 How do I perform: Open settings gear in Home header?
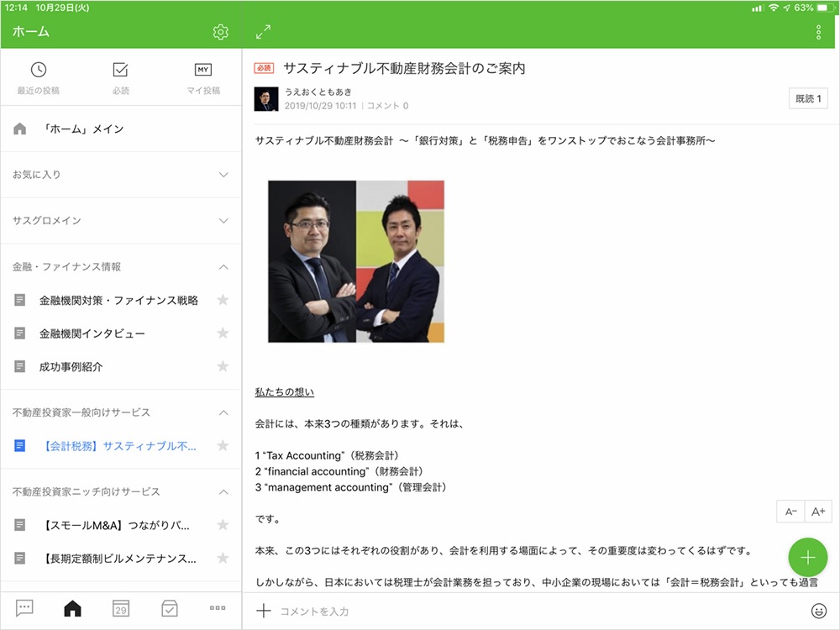pyautogui.click(x=220, y=32)
